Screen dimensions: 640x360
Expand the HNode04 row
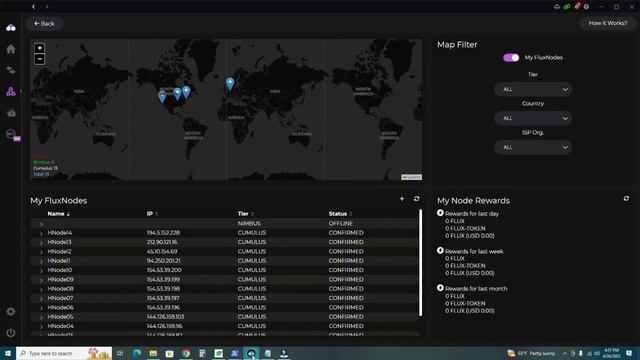click(x=41, y=327)
